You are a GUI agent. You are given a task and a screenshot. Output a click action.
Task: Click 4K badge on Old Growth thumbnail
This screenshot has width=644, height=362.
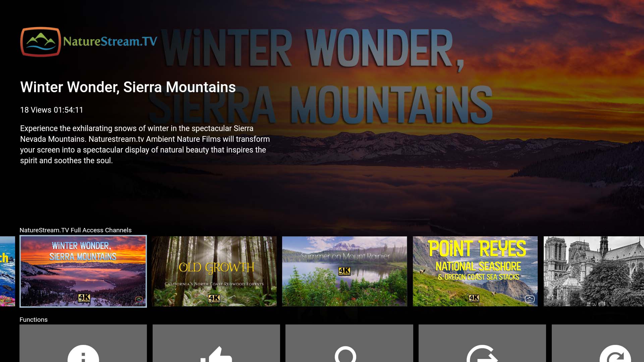pyautogui.click(x=214, y=298)
